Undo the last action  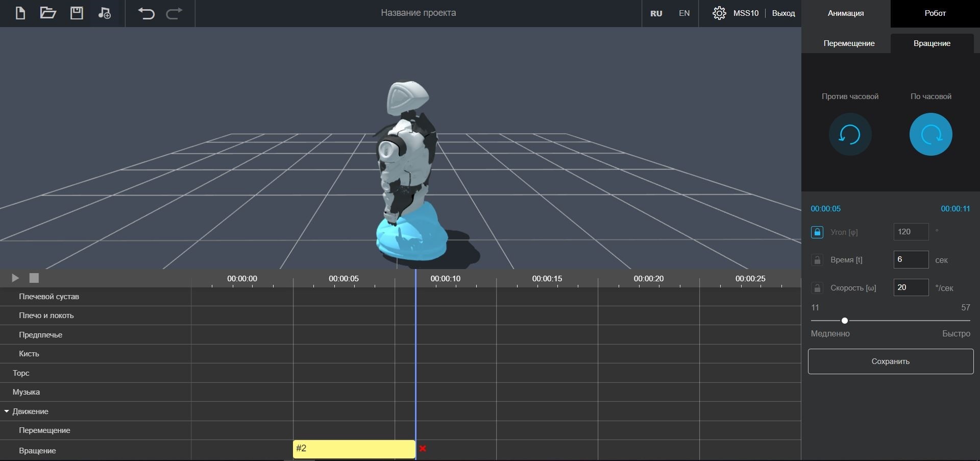[x=146, y=13]
